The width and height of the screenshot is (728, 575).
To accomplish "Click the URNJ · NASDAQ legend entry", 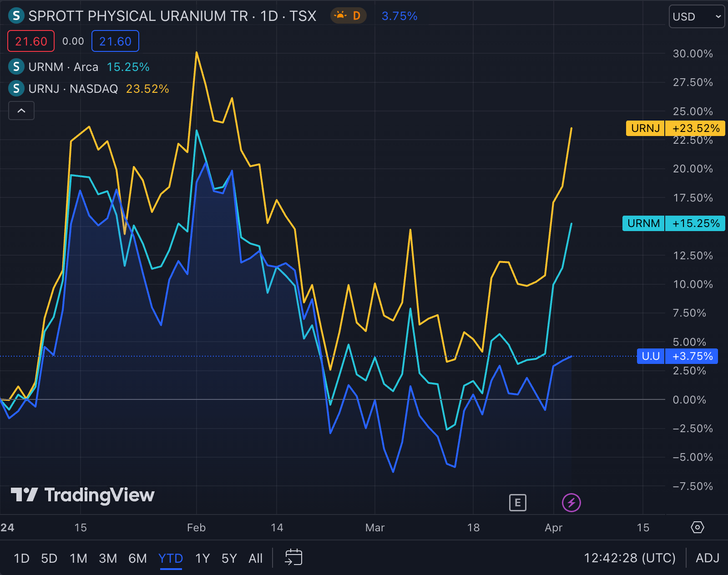I will 73,88.
